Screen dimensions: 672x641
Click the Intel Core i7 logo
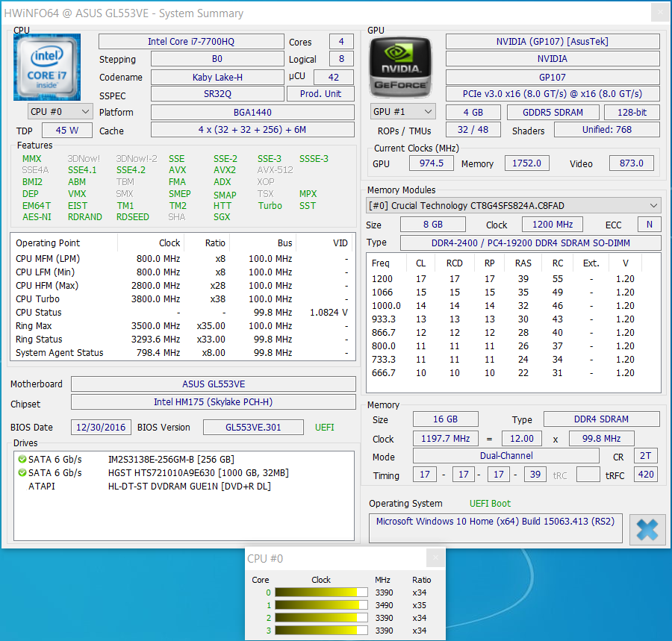(x=47, y=67)
